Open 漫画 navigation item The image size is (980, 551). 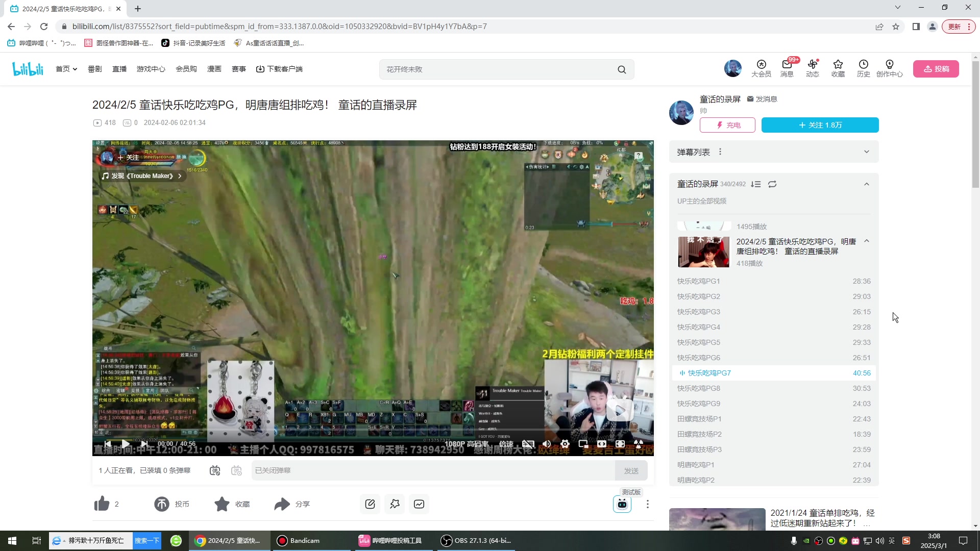pyautogui.click(x=214, y=69)
